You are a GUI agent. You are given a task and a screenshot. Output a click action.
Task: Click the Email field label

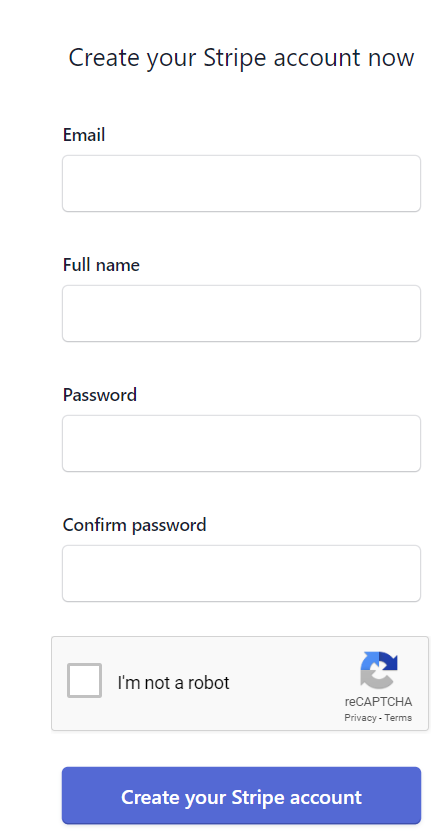[84, 135]
